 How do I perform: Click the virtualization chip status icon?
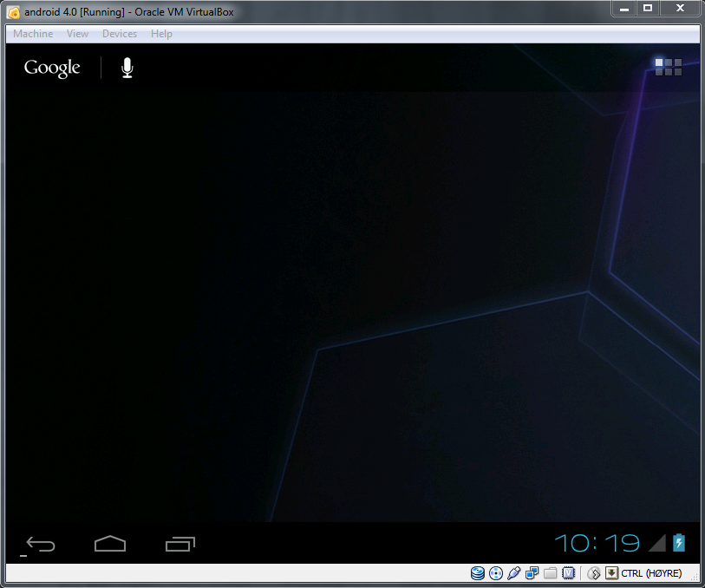point(568,573)
